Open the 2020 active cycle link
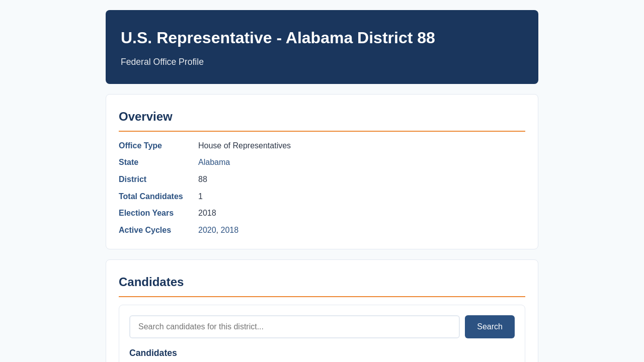The height and width of the screenshot is (362, 644). click(207, 230)
